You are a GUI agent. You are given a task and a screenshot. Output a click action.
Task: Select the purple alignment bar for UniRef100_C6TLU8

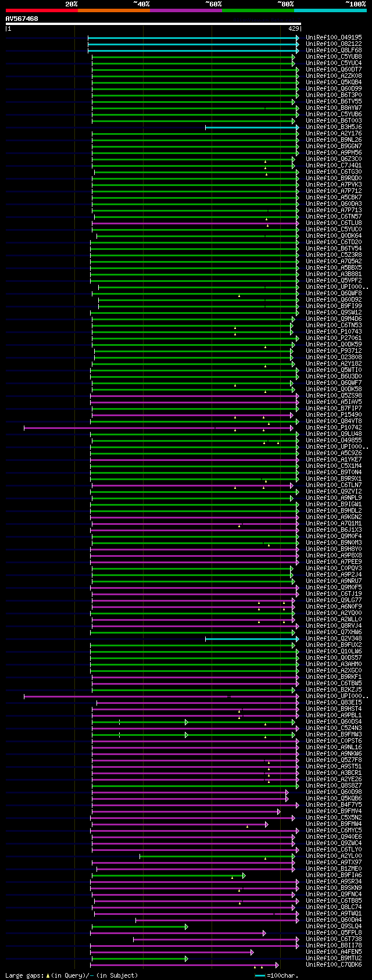pos(195,223)
